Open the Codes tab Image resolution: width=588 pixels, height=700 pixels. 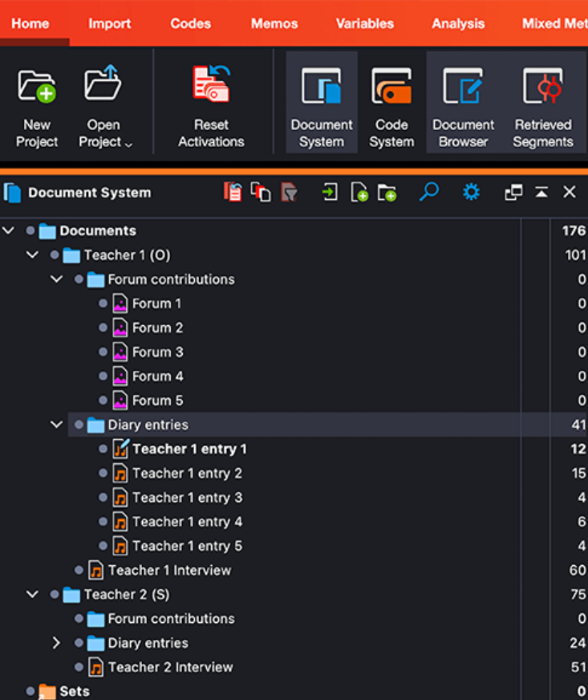(190, 23)
